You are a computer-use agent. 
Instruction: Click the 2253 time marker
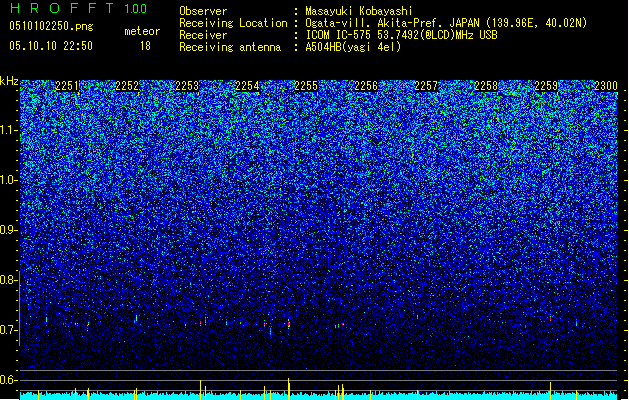[187, 86]
